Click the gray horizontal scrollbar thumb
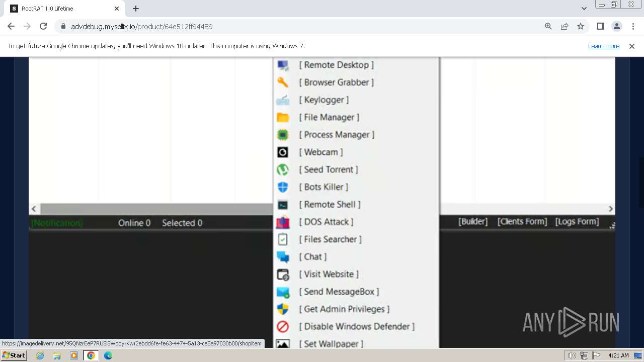The height and width of the screenshot is (362, 644). pyautogui.click(x=156, y=209)
